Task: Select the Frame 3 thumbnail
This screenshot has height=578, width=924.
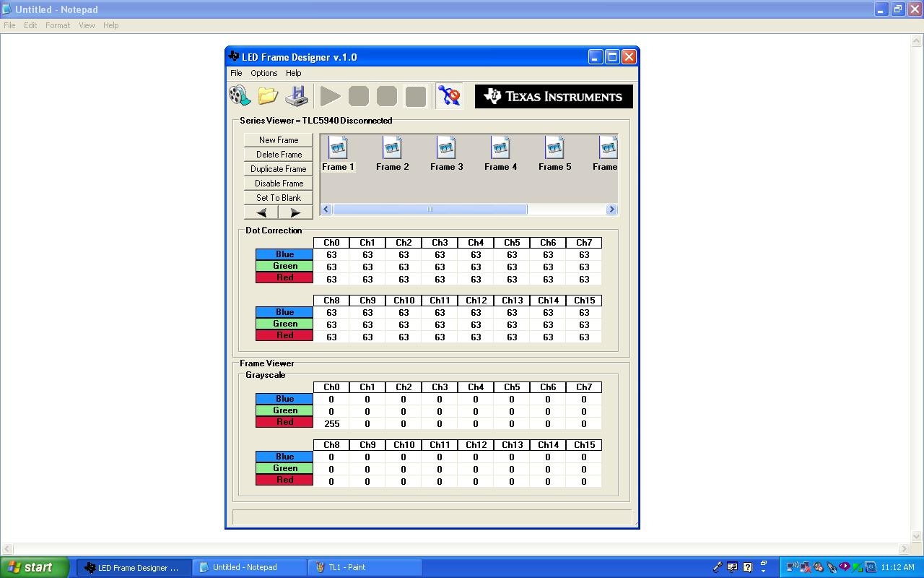Action: click(446, 154)
